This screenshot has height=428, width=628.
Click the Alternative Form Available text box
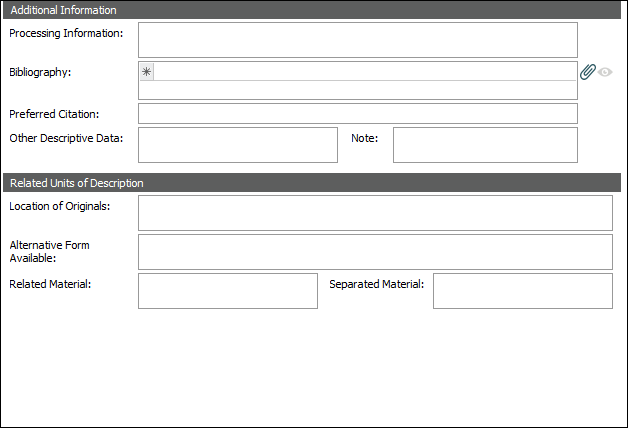point(375,252)
